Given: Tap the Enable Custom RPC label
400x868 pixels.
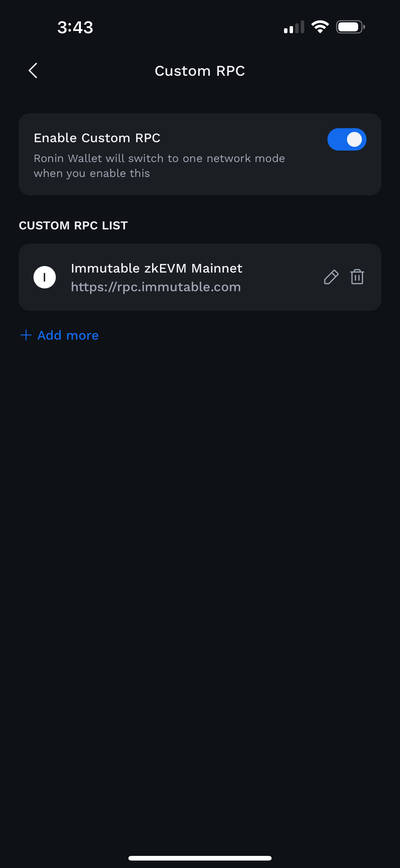Looking at the screenshot, I should click(x=97, y=138).
